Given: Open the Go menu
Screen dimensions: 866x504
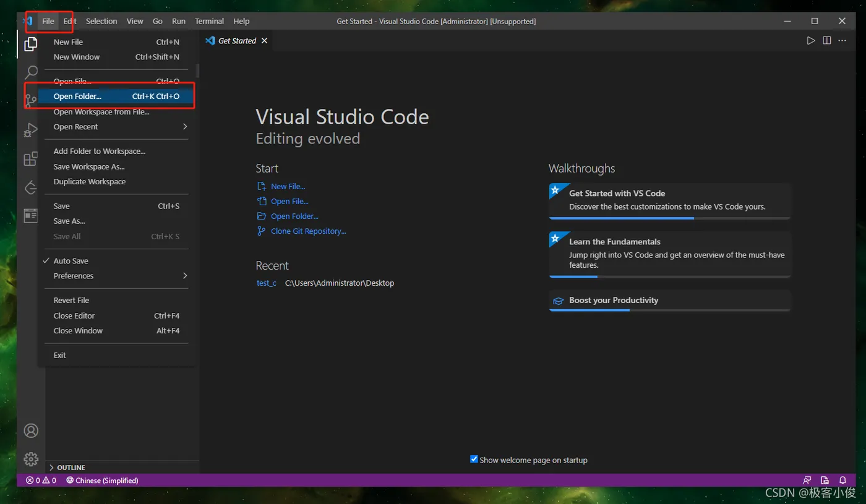Looking at the screenshot, I should [158, 21].
